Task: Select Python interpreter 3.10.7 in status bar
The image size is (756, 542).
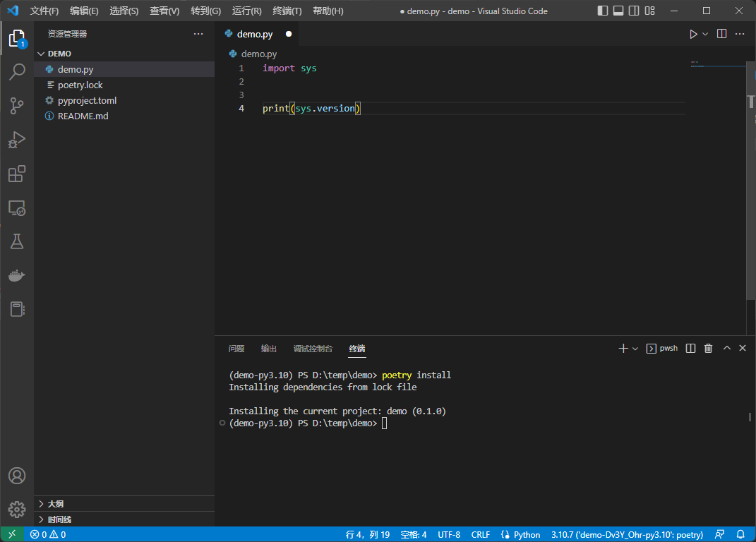Action: coord(627,534)
